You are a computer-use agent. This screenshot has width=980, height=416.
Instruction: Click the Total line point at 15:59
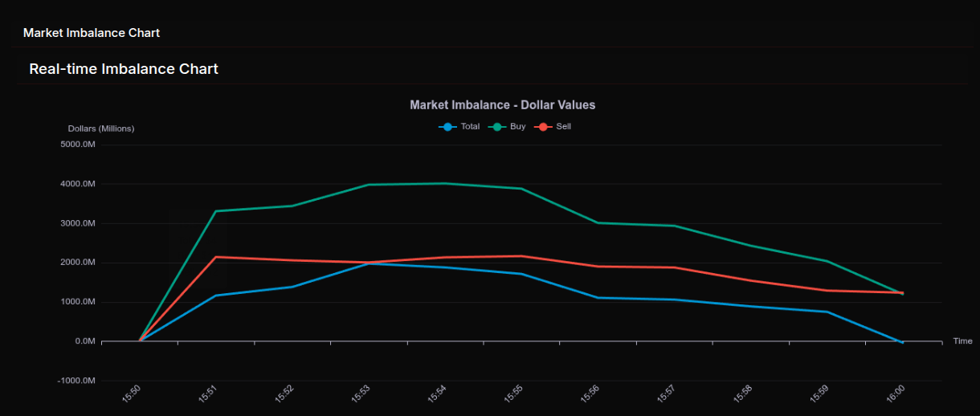coord(827,312)
